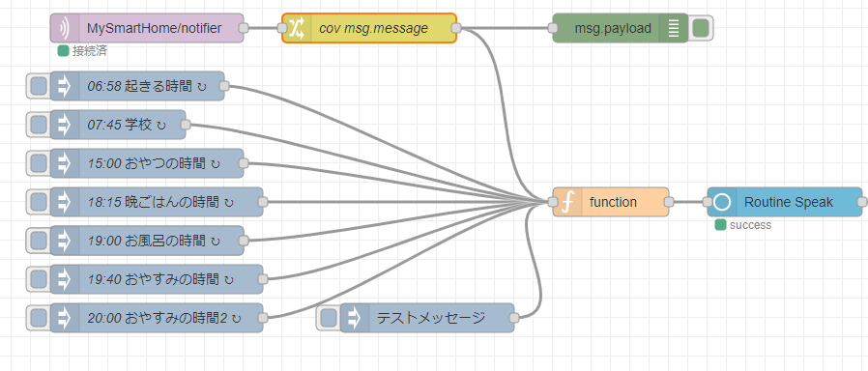Click the function f icon

pyautogui.click(x=567, y=202)
